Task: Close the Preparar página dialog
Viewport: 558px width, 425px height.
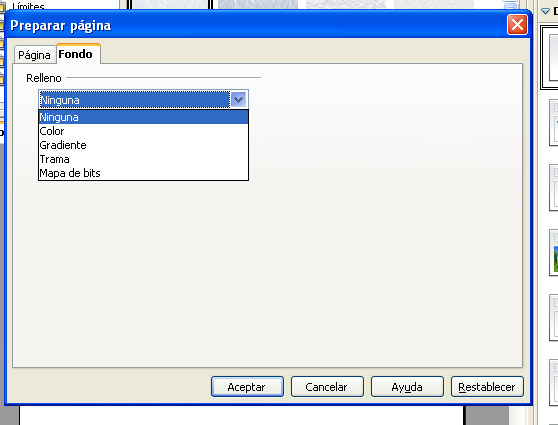Action: tap(517, 25)
